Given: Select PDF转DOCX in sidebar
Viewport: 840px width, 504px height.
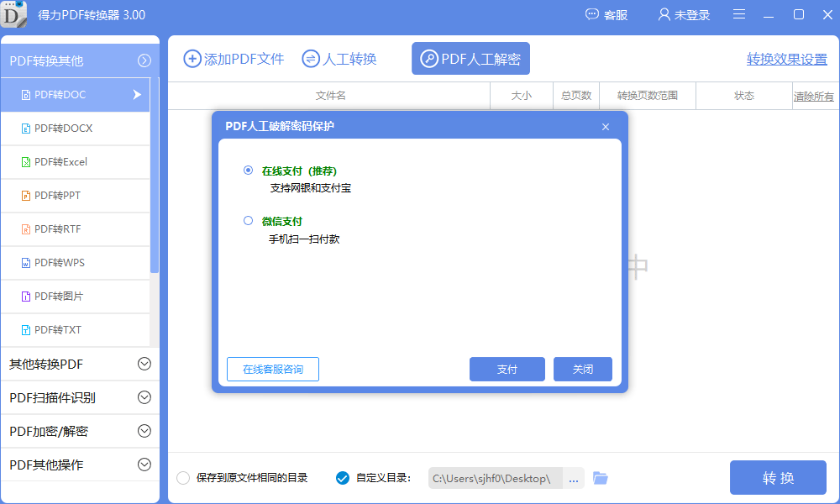Looking at the screenshot, I should pyautogui.click(x=76, y=129).
